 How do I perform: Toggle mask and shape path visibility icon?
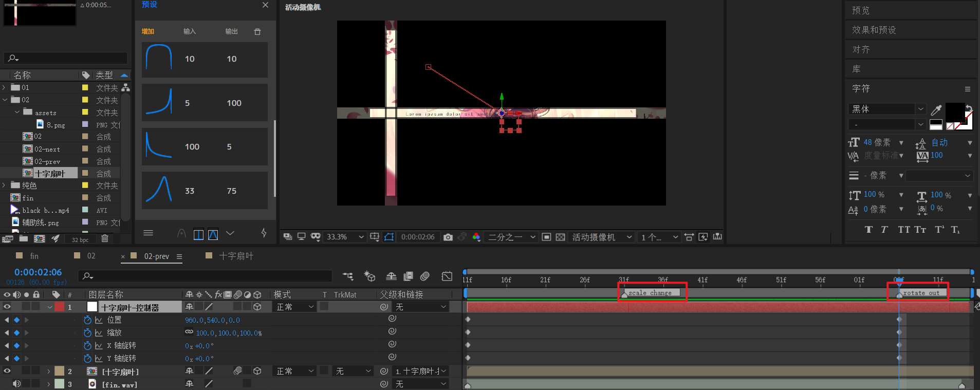pyautogui.click(x=389, y=237)
